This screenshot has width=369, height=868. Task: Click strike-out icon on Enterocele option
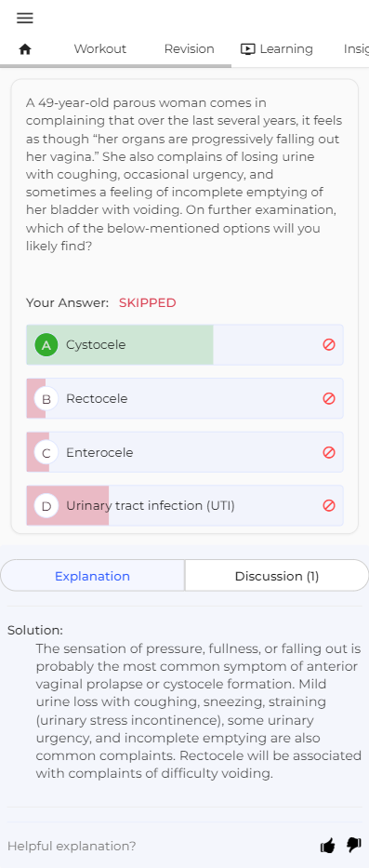tap(329, 452)
